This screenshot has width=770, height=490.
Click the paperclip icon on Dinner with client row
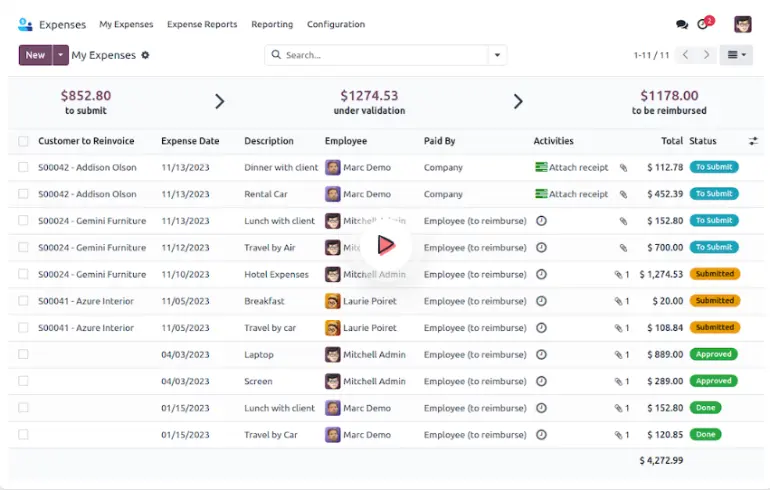pos(623,168)
